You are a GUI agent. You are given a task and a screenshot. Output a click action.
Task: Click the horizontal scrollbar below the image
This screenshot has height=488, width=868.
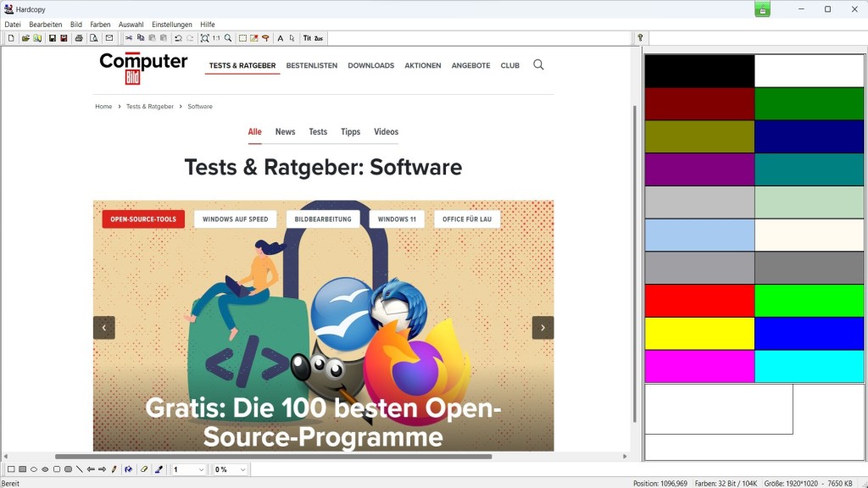pos(273,457)
